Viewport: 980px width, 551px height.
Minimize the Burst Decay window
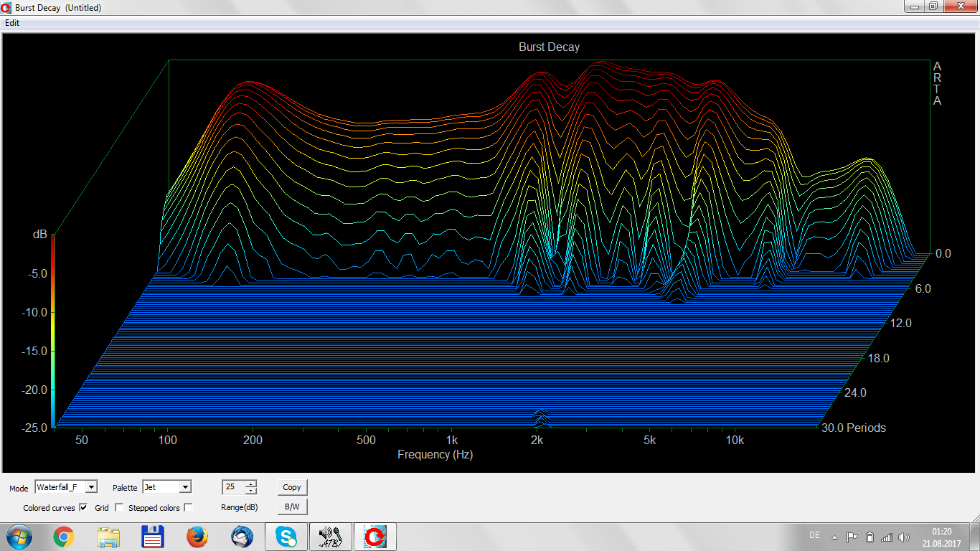[x=913, y=6]
